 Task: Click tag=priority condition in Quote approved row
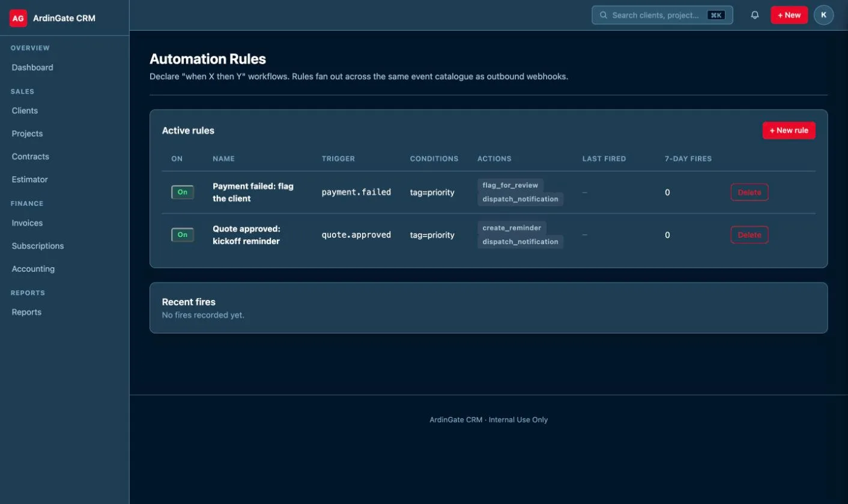pos(432,235)
